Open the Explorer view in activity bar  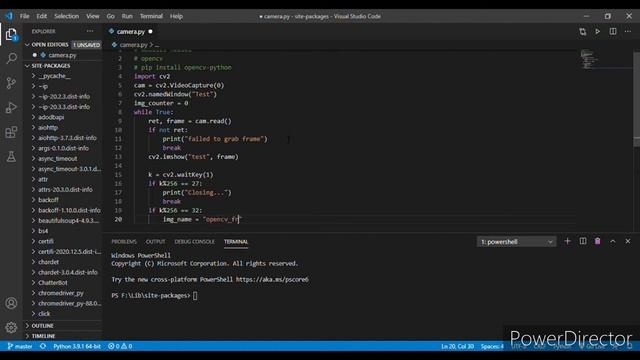point(11,34)
